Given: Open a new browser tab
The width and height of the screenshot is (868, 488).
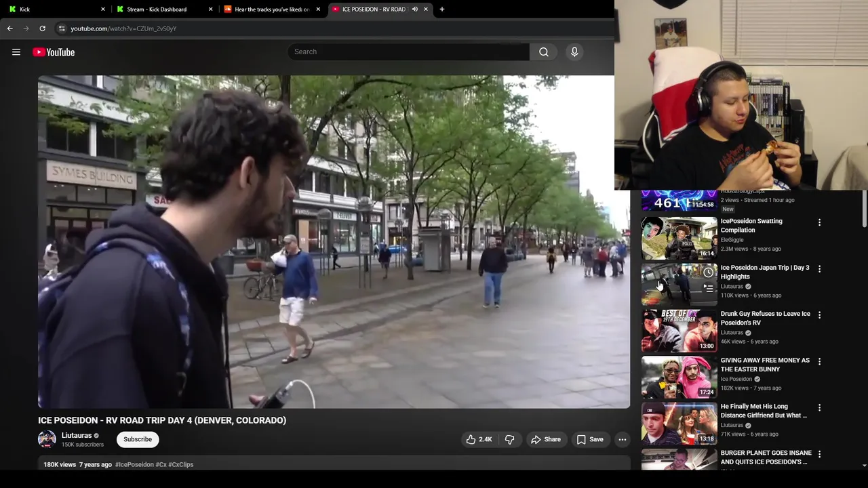Looking at the screenshot, I should [x=442, y=9].
